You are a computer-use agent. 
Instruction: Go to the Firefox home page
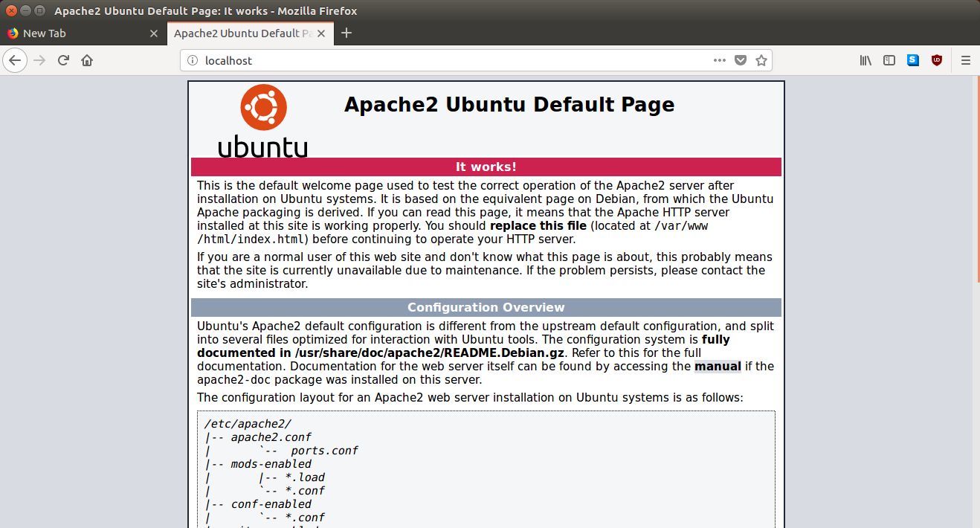pyautogui.click(x=87, y=60)
